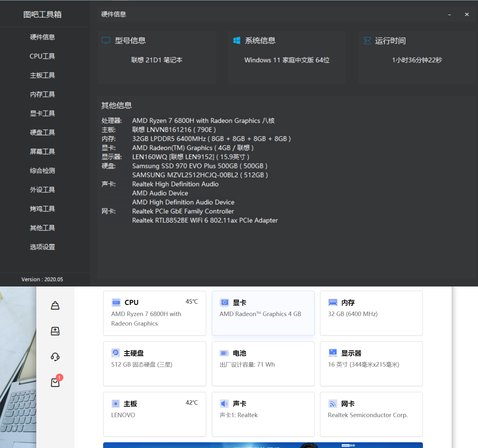Select 内存工具 menu item
The image size is (478, 448).
tap(42, 94)
